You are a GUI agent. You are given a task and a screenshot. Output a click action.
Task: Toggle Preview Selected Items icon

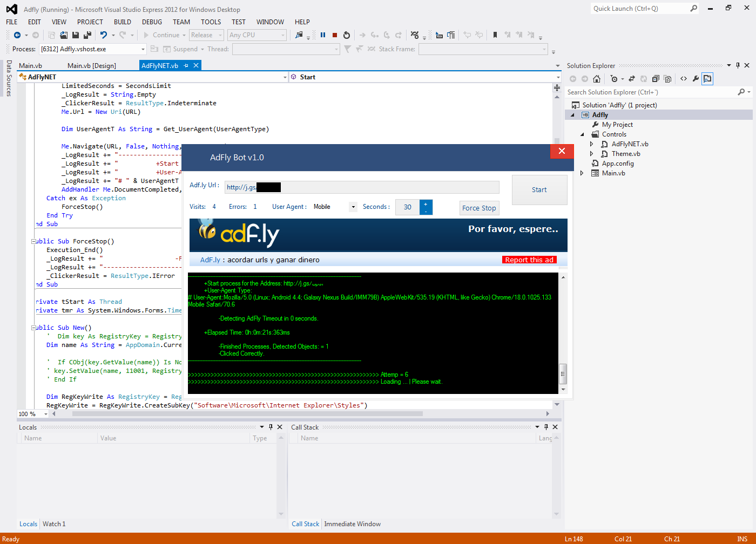[707, 79]
